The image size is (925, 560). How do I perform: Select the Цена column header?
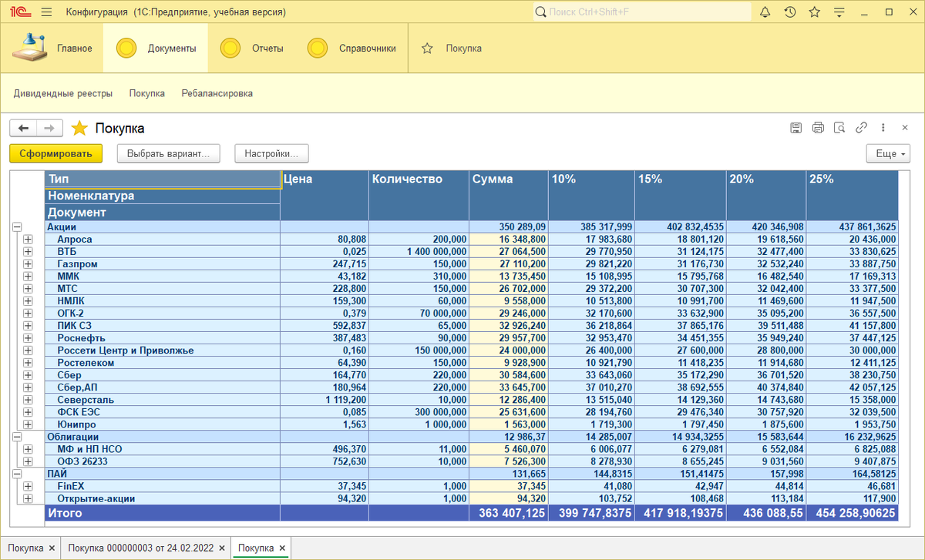pos(325,196)
